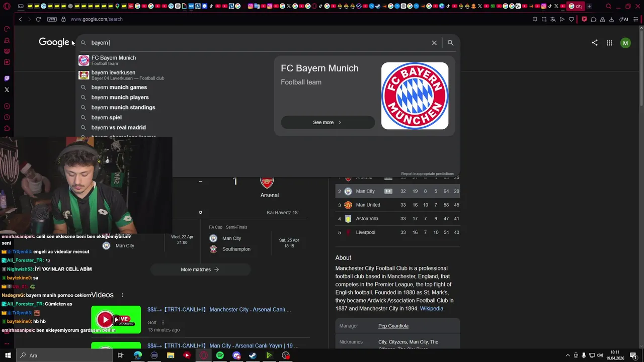Click first video live thumbnail
The height and width of the screenshot is (362, 644).
pyautogui.click(x=116, y=319)
